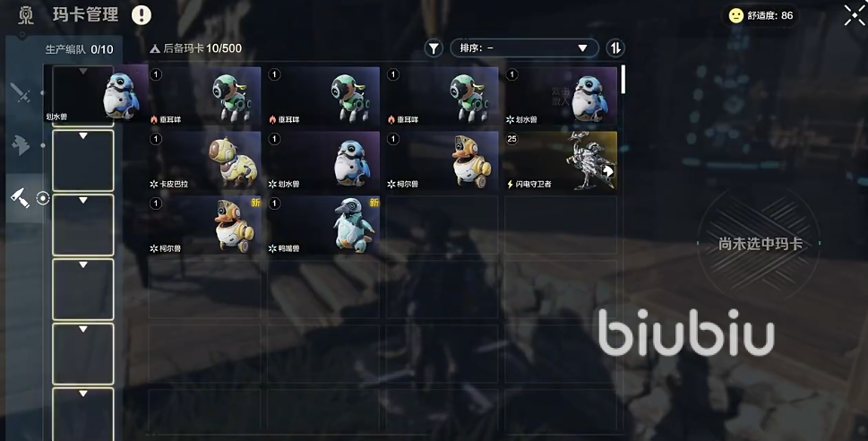Click the smiley 舒适度 86 indicator

(x=761, y=15)
